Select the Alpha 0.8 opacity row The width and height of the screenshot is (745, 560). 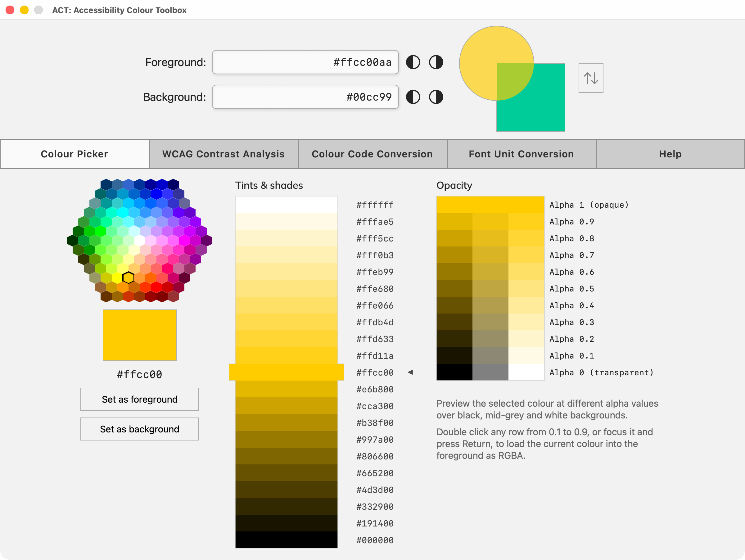(x=490, y=238)
